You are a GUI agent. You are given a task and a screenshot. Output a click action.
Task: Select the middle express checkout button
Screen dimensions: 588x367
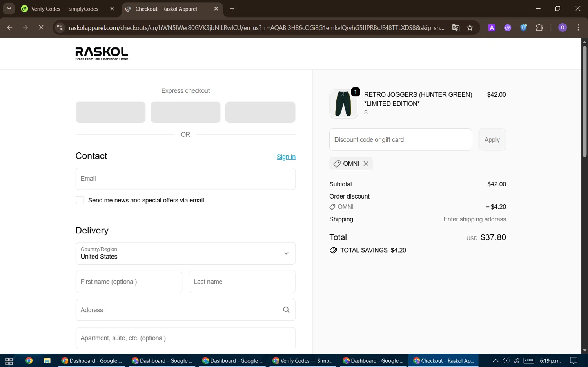point(185,112)
